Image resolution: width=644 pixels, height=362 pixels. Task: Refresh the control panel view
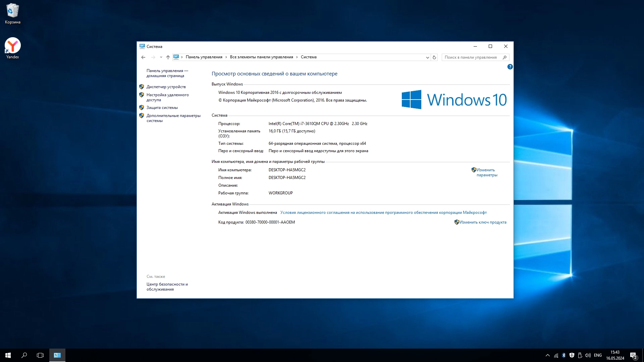434,57
